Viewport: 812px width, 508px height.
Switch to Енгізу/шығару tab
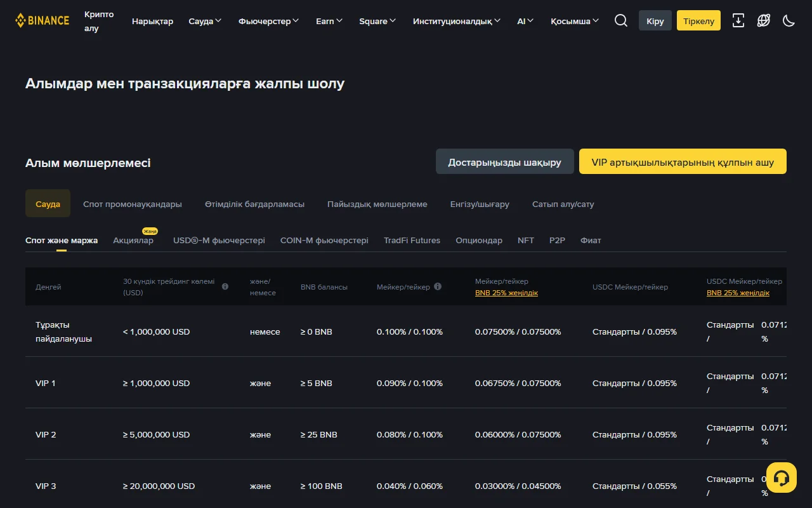(x=480, y=204)
